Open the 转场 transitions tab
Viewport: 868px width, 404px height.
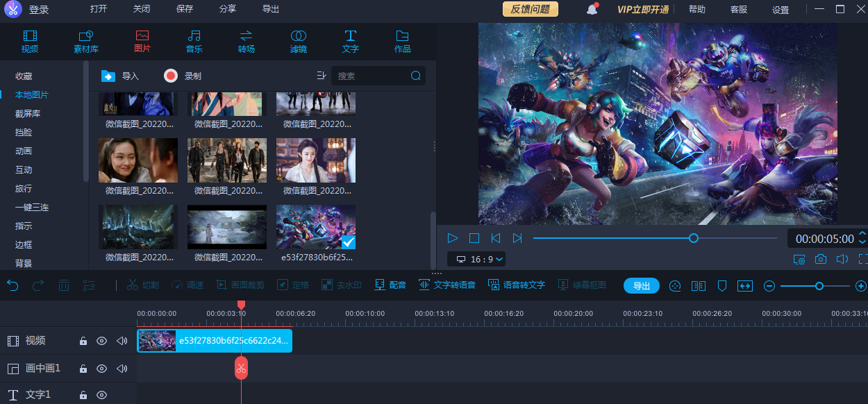pyautogui.click(x=247, y=41)
